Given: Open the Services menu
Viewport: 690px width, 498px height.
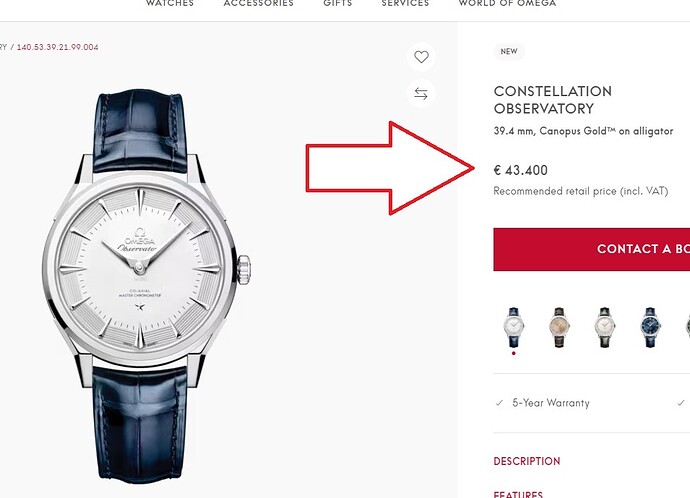Looking at the screenshot, I should [x=405, y=4].
